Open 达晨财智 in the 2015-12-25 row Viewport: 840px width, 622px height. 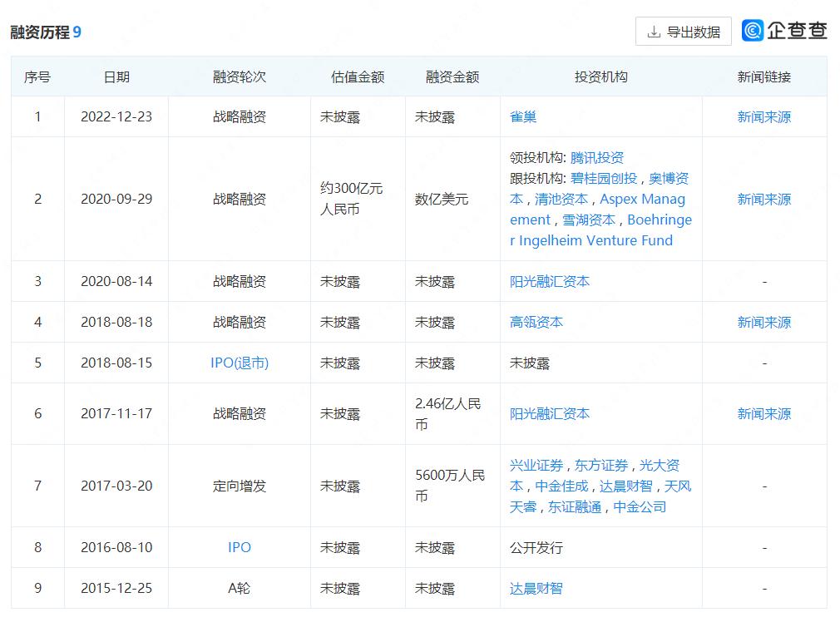[536, 588]
